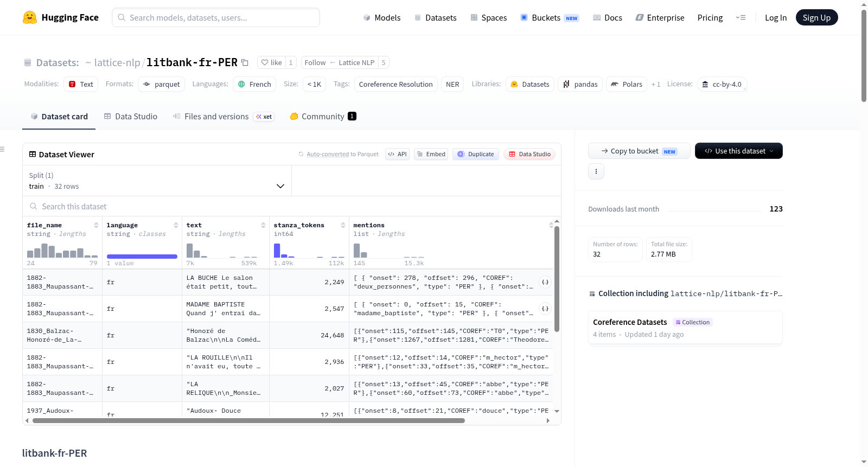Open the left sidebar menu icon

pos(3,149)
